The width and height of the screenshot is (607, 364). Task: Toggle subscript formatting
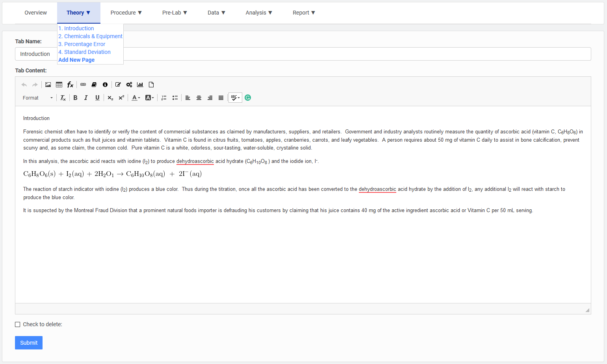[x=110, y=98]
